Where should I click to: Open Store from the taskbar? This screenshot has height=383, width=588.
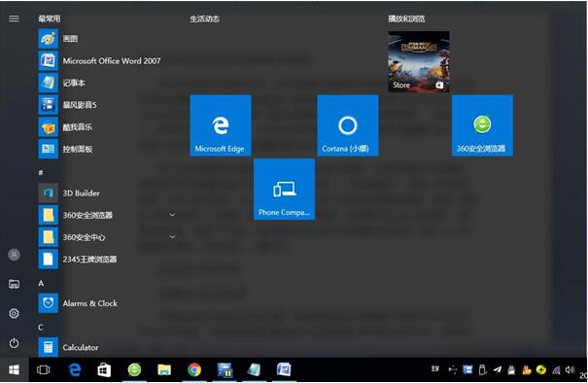coord(104,369)
